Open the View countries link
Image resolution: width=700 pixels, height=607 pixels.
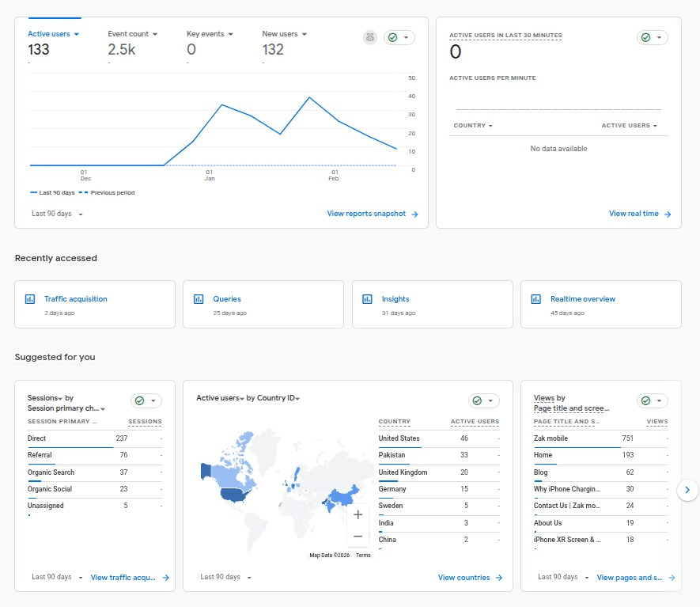(x=470, y=578)
